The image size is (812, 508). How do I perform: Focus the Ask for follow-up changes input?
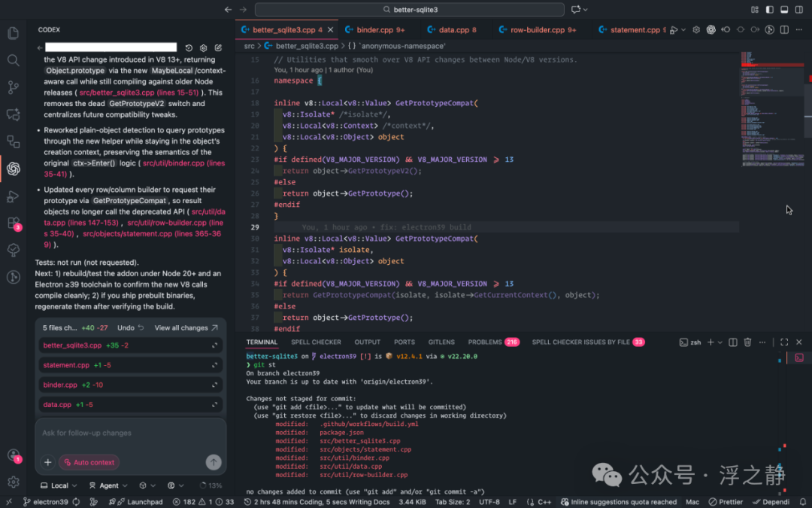[x=131, y=433]
